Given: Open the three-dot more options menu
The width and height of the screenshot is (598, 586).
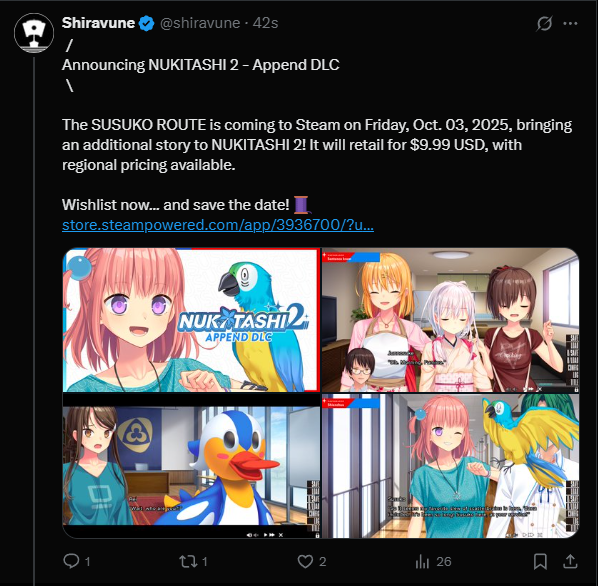Looking at the screenshot, I should 570,23.
